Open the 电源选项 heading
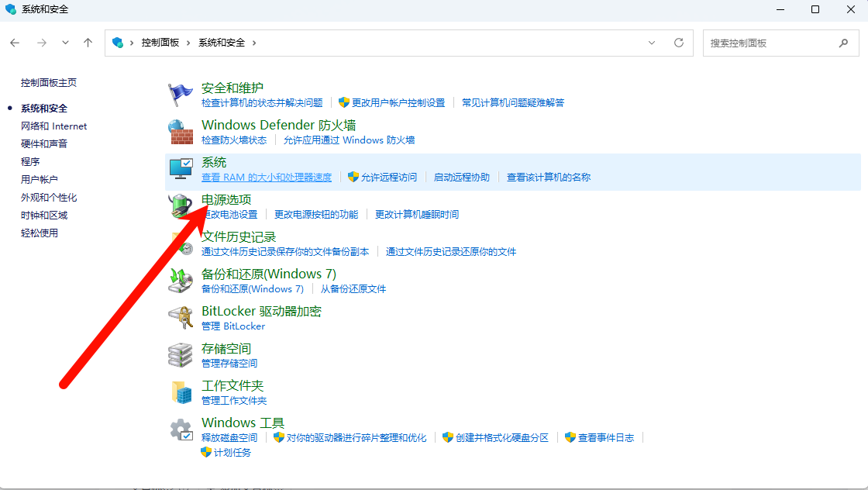The image size is (868, 490). point(226,199)
